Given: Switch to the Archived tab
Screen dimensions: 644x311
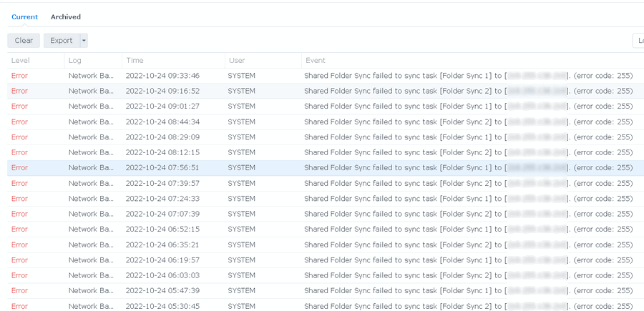Looking at the screenshot, I should coord(65,16).
